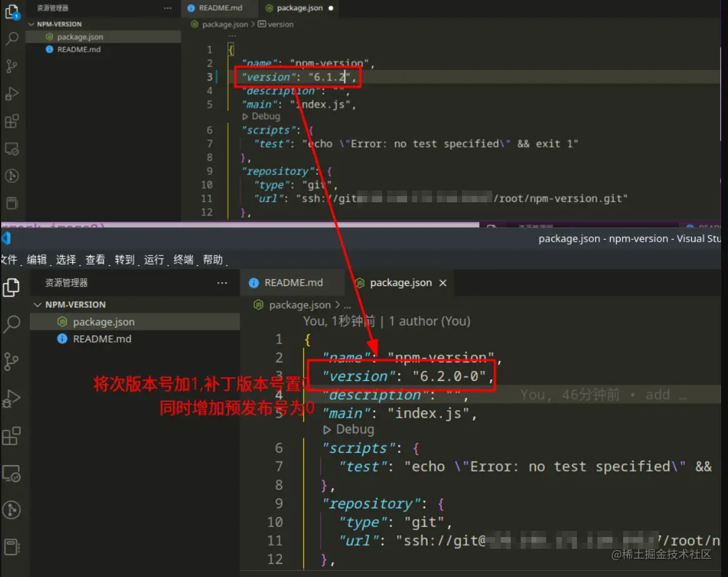Switch to package.json tab in top window

point(299,8)
